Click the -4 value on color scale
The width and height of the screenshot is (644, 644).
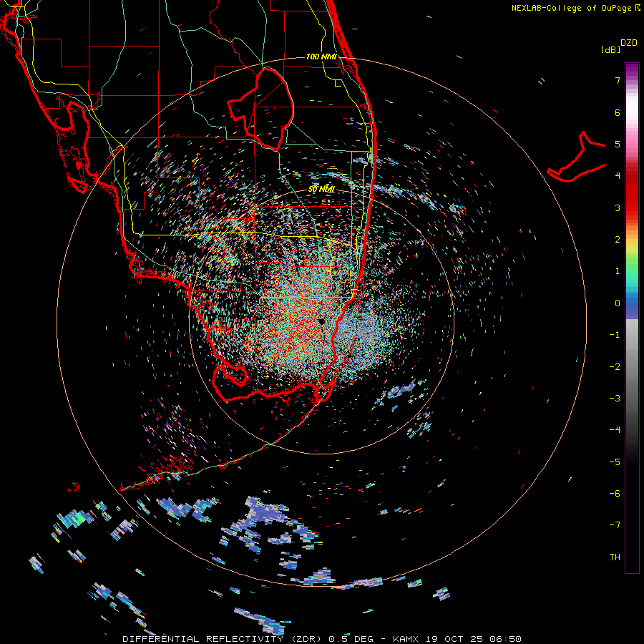[x=615, y=430]
